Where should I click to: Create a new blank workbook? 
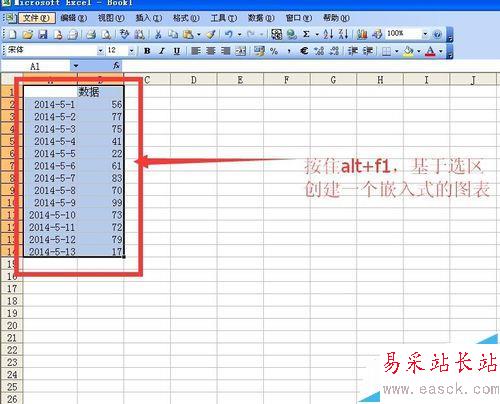click(13, 34)
